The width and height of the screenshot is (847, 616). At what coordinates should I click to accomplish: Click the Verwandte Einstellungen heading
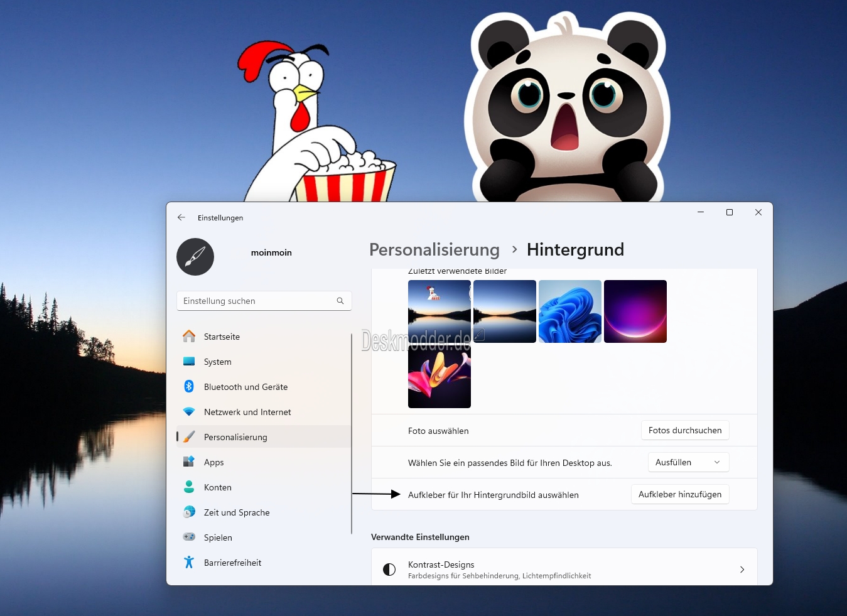coord(420,537)
